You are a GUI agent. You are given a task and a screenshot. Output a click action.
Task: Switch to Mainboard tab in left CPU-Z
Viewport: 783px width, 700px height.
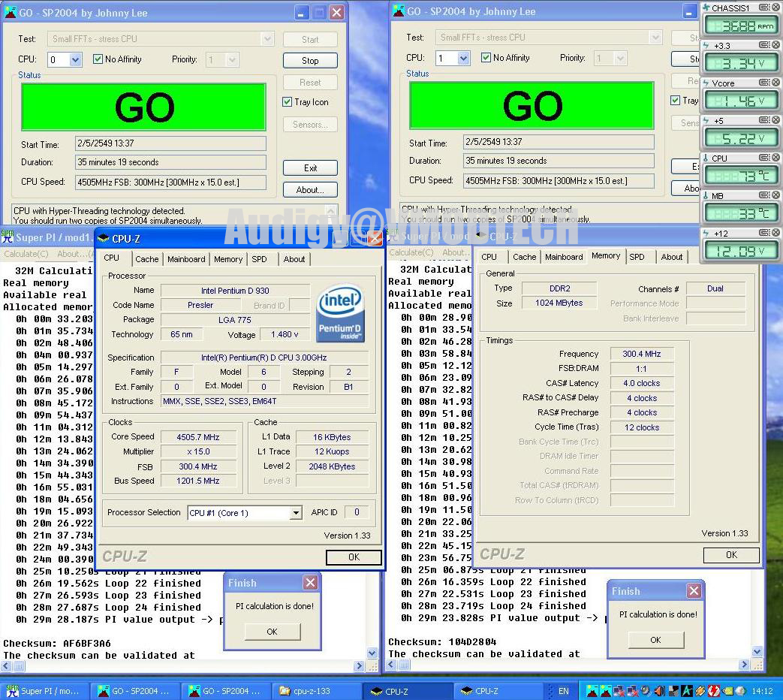[186, 259]
